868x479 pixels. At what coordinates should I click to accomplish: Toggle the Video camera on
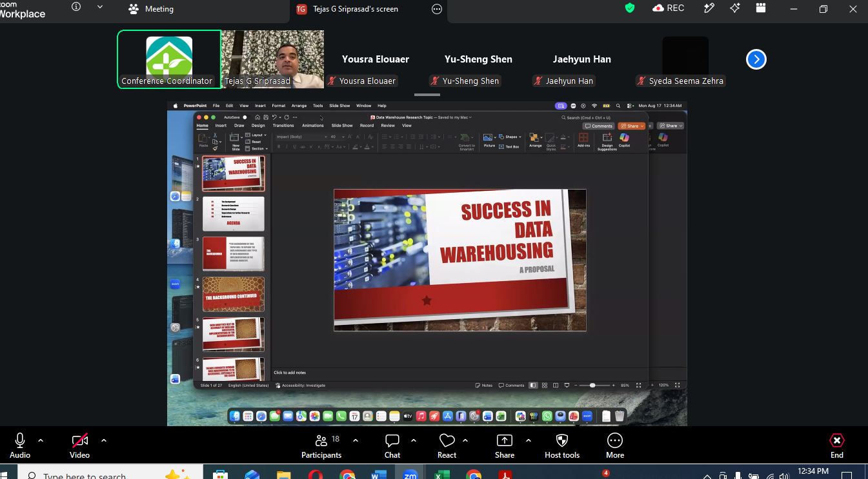[x=79, y=445]
